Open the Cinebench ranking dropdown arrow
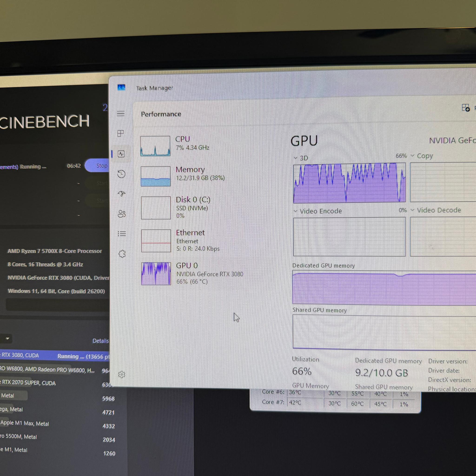The width and height of the screenshot is (476, 476). 8,339
